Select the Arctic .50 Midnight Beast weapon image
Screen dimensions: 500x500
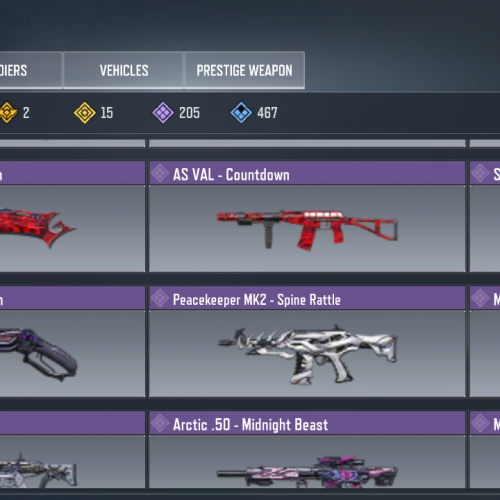click(x=307, y=472)
